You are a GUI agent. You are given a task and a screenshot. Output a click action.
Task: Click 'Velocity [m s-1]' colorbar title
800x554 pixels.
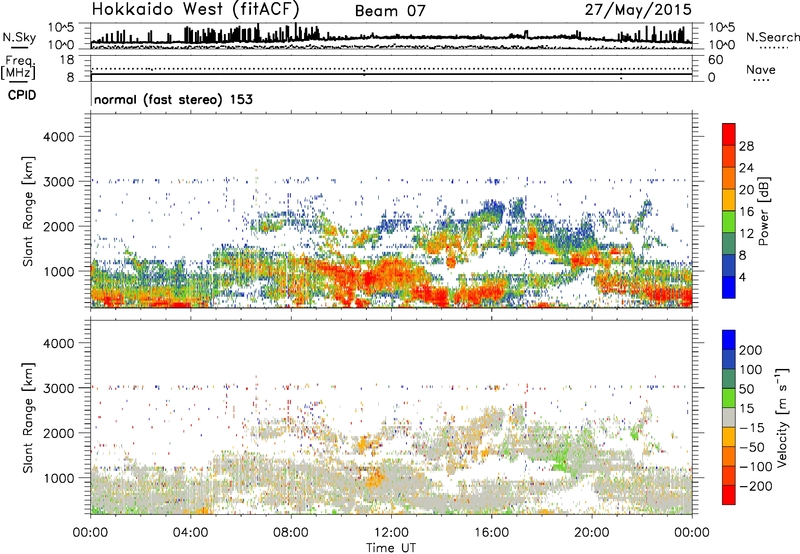tap(782, 417)
